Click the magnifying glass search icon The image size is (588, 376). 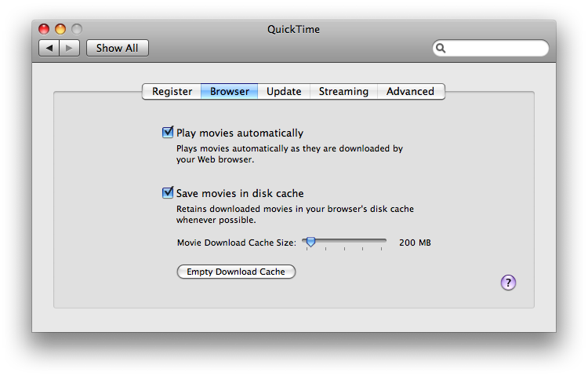[x=441, y=48]
